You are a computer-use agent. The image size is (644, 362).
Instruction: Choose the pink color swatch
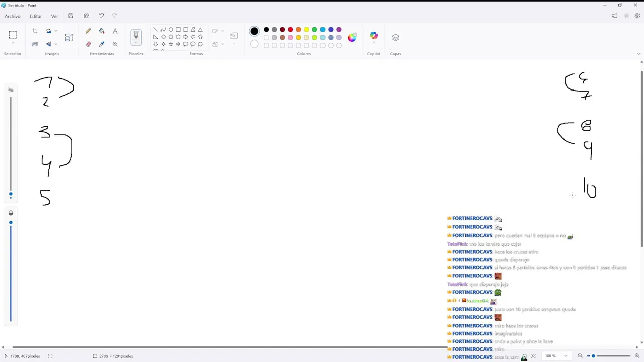[x=290, y=38]
